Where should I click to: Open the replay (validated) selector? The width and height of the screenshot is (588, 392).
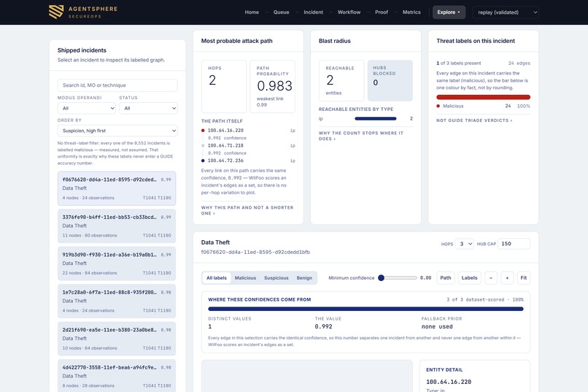click(x=506, y=12)
